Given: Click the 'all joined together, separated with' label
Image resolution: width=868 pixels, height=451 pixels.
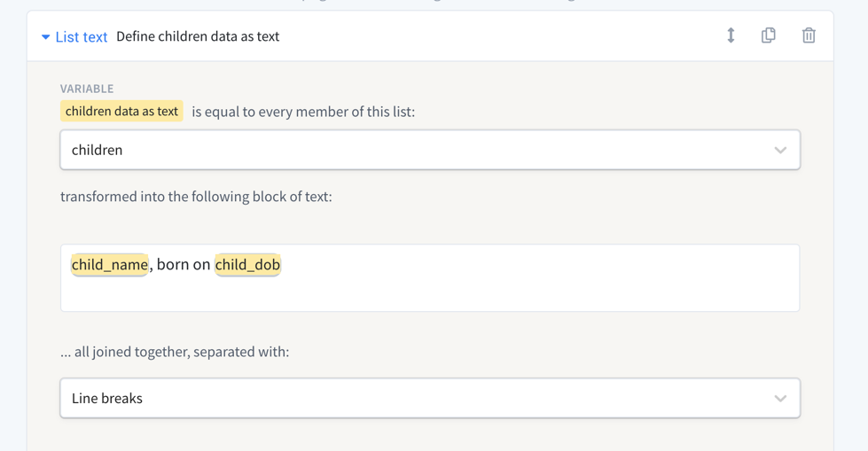Looking at the screenshot, I should [175, 352].
